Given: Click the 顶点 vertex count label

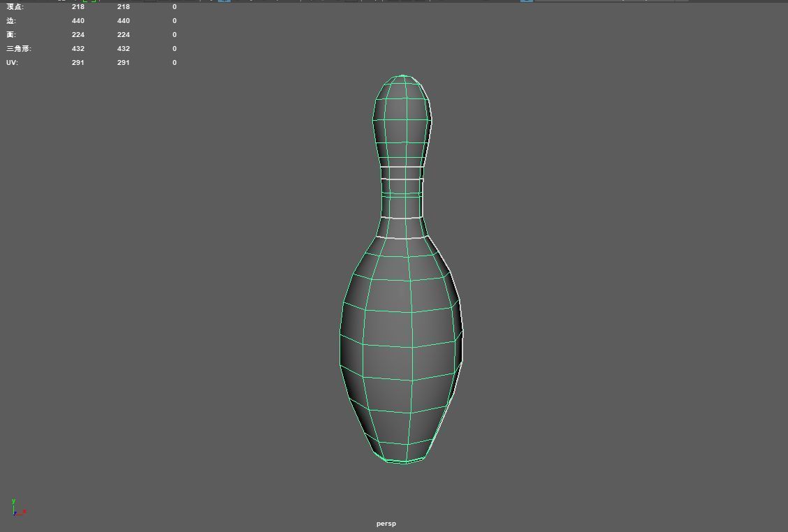Looking at the screenshot, I should pyautogui.click(x=15, y=7).
